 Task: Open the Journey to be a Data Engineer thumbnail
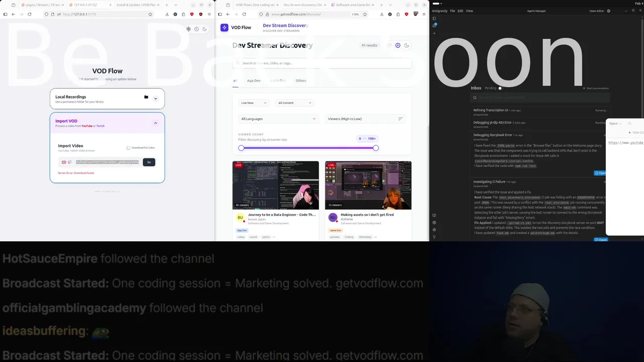pos(276,185)
